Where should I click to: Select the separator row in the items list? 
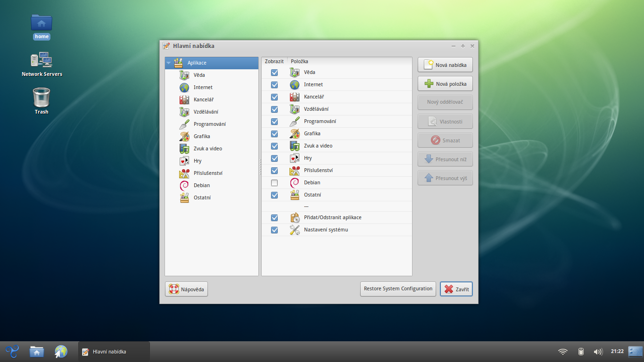(337, 206)
